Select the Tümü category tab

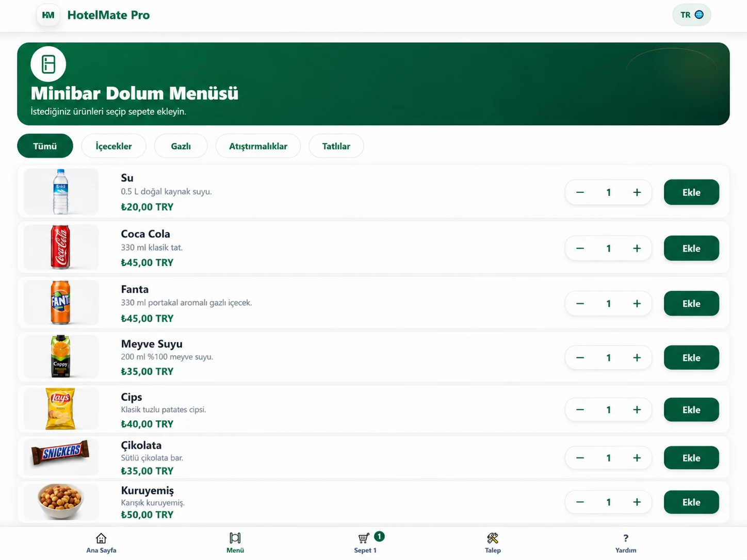(x=45, y=146)
